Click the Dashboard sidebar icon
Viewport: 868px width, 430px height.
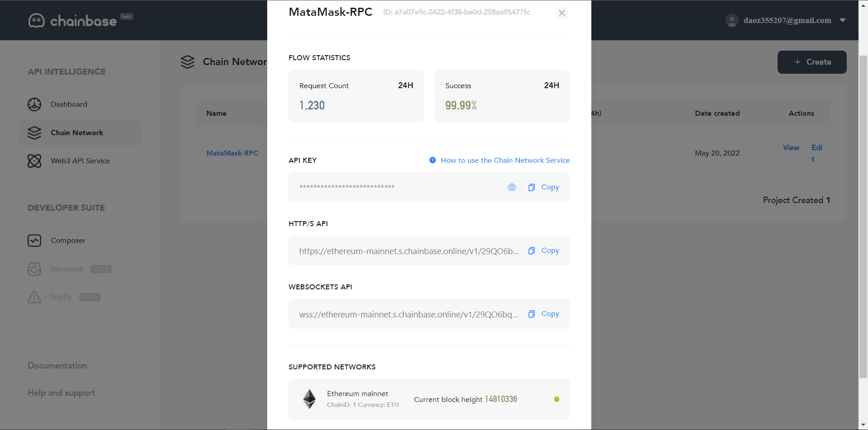34,104
